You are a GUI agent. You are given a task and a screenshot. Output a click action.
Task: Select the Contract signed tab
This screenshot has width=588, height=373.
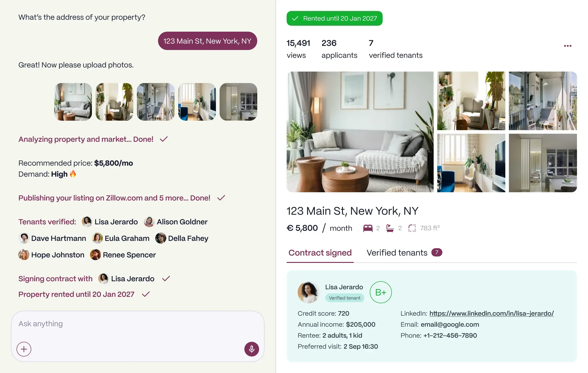[x=320, y=253]
